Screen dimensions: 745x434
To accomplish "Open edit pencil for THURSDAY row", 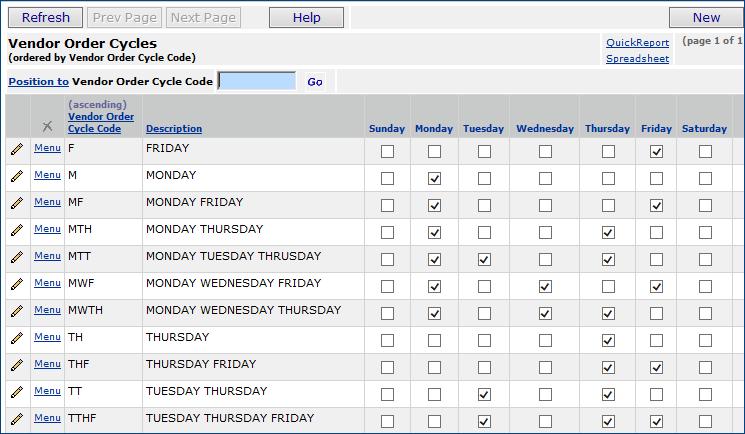I will (16, 339).
